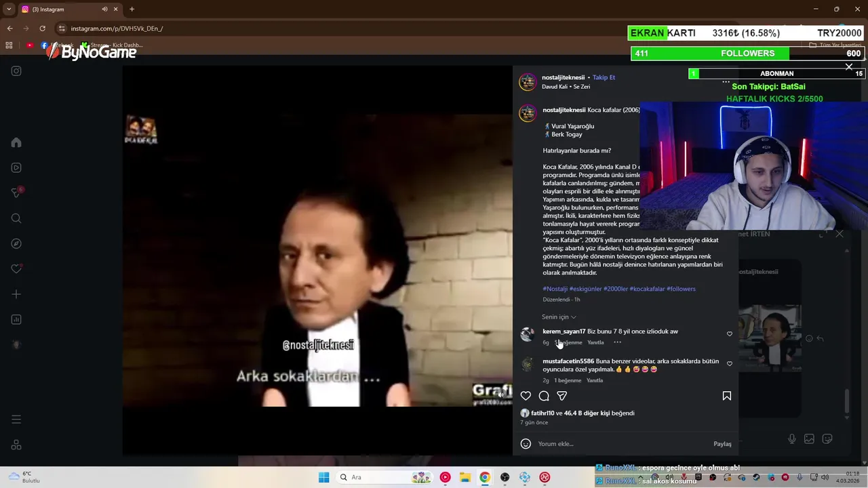Click the taskbar Ara search box
This screenshot has height=488, width=868.
pyautogui.click(x=385, y=477)
